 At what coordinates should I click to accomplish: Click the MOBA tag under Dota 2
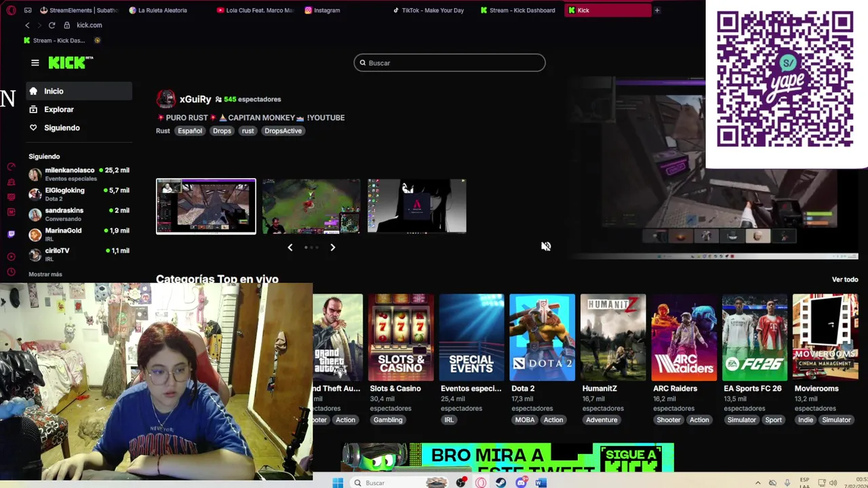click(524, 420)
